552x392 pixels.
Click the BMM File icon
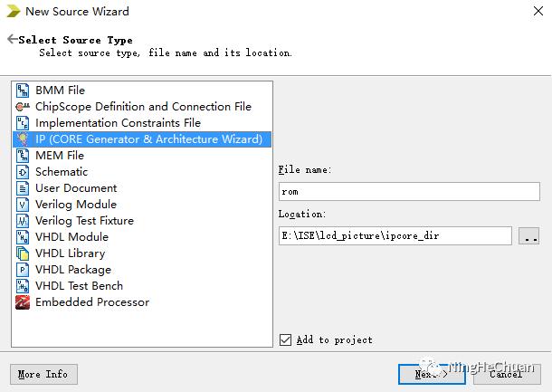tap(23, 91)
